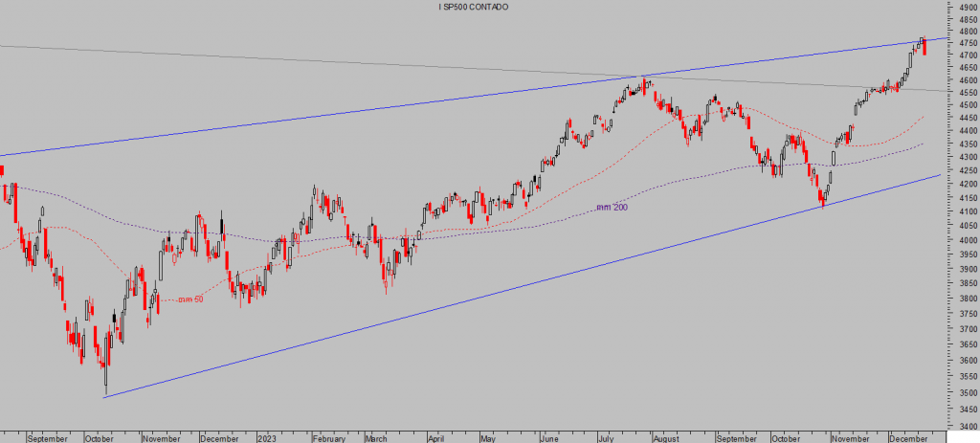Click the 4500 price axis label
The height and width of the screenshot is (443, 980).
967,105
